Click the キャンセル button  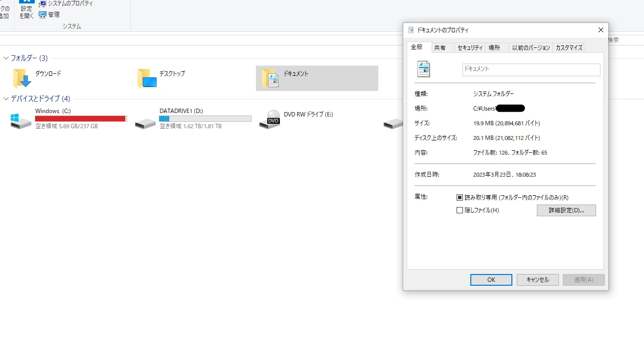click(x=537, y=280)
